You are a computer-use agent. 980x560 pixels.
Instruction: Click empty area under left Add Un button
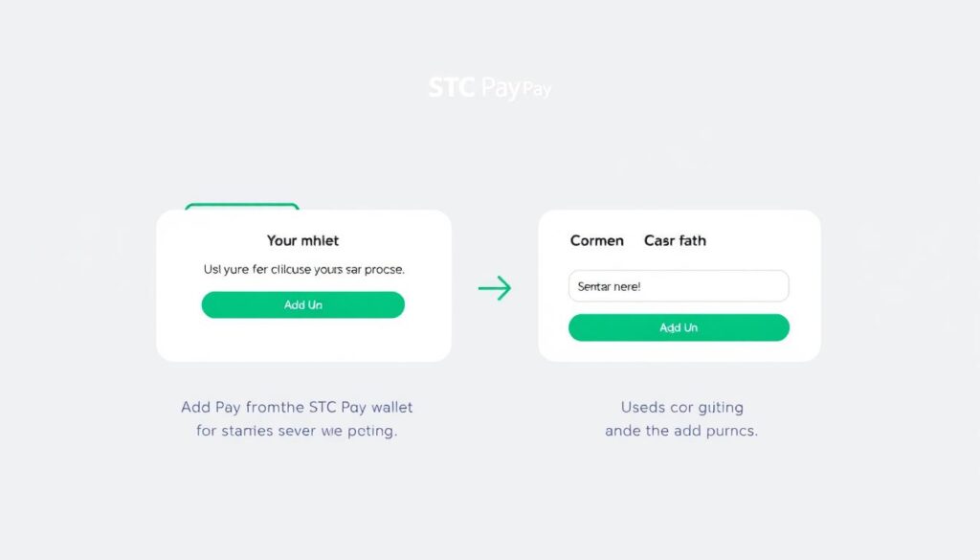303,340
